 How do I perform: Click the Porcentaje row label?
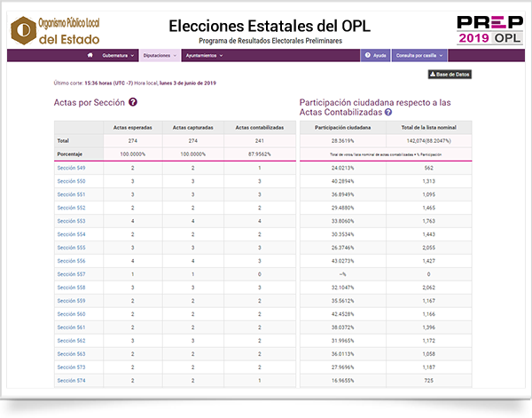click(x=69, y=154)
